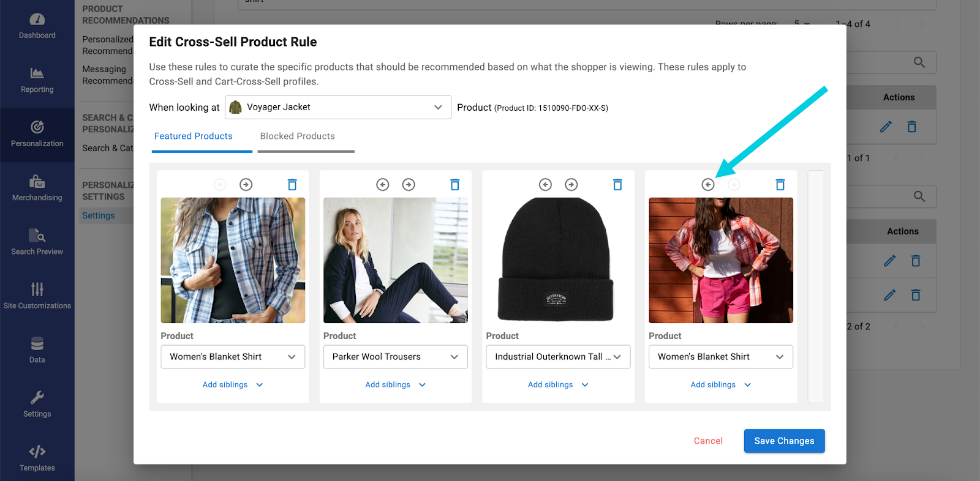Move Industrial Outerknown beanie card right
The height and width of the screenshot is (481, 980).
[571, 184]
